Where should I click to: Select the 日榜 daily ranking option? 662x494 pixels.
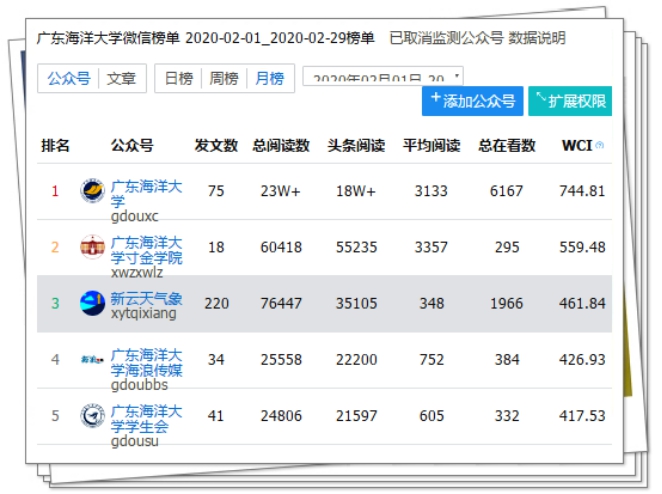[179, 78]
